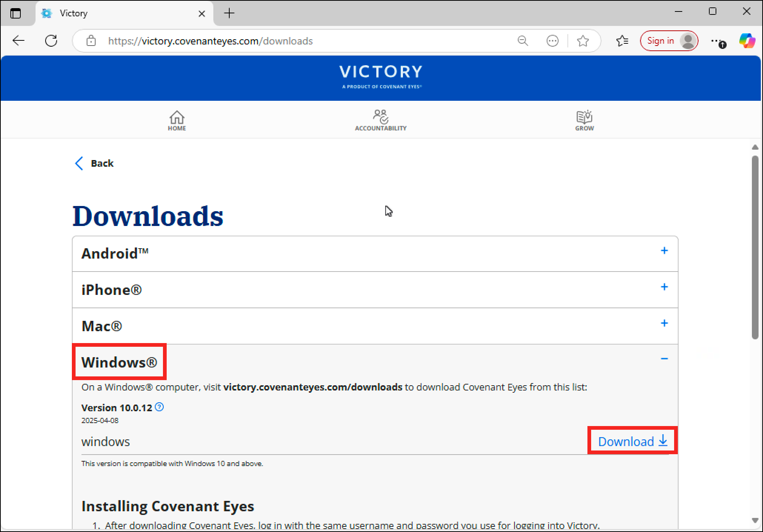Expand the Android™ section
Viewport: 763px width, 532px height.
click(x=375, y=254)
